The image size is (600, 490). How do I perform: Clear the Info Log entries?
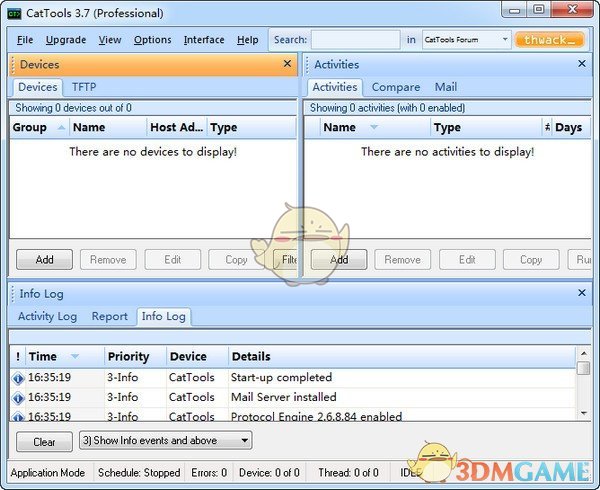click(44, 442)
